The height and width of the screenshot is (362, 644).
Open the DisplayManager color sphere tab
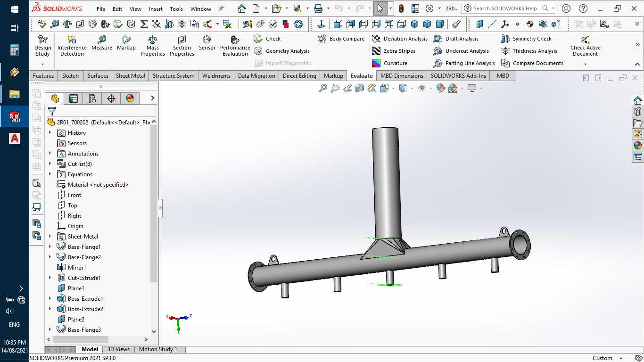130,98
